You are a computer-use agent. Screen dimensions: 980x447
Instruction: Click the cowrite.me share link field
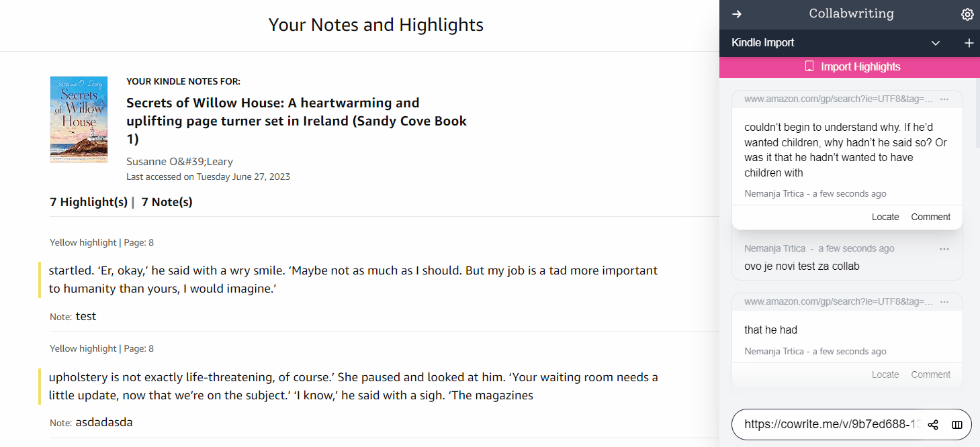[x=830, y=424]
